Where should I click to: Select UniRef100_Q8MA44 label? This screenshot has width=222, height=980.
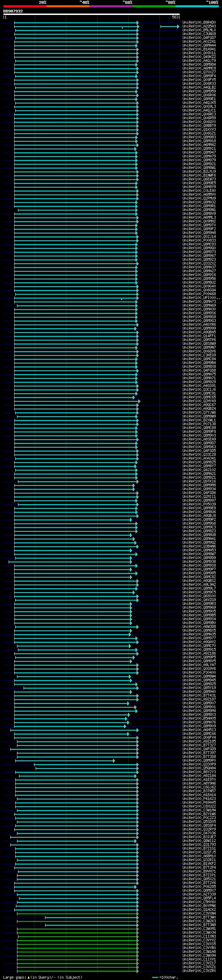point(199,45)
